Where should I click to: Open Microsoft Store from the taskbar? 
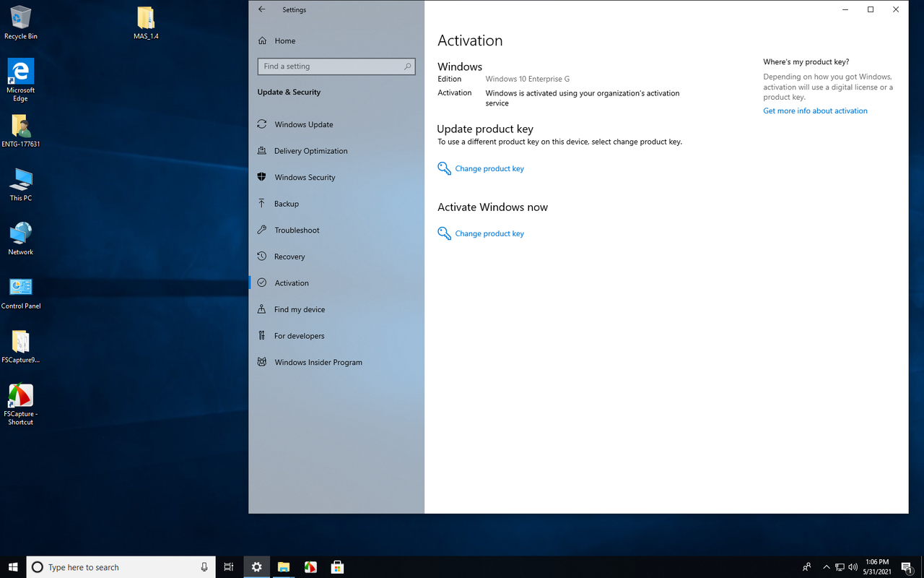[x=337, y=567]
